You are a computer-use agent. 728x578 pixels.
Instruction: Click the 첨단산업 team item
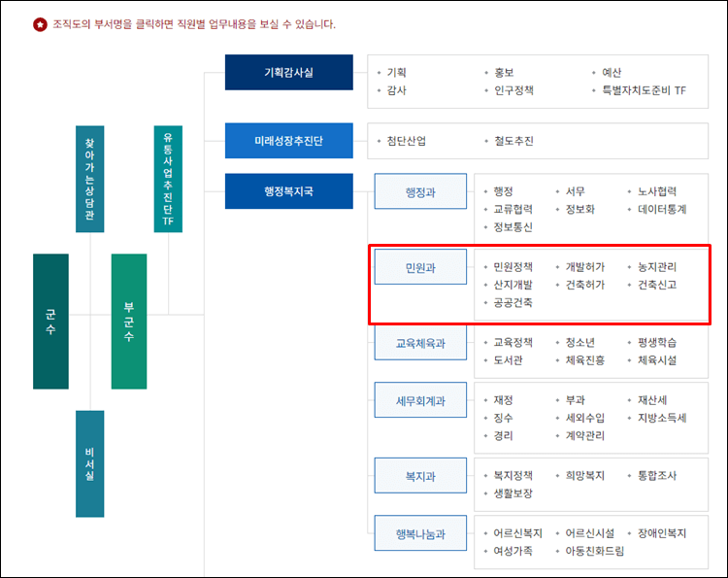click(x=407, y=141)
